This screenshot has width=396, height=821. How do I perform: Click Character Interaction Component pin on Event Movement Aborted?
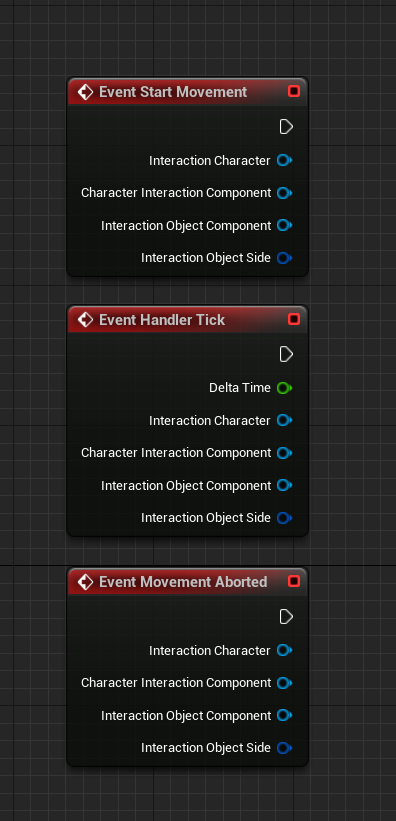pos(284,683)
